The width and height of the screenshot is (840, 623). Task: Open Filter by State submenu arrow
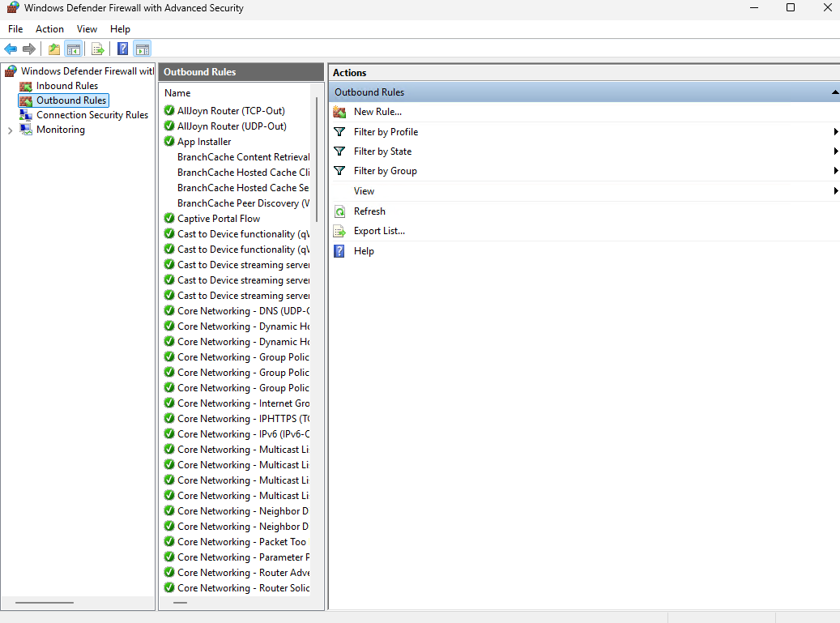pyautogui.click(x=836, y=151)
